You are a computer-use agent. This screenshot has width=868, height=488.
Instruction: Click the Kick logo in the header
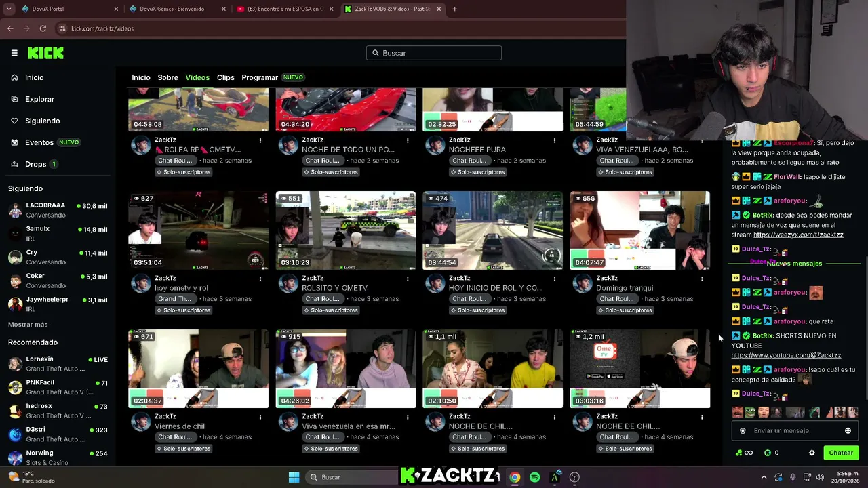(45, 53)
